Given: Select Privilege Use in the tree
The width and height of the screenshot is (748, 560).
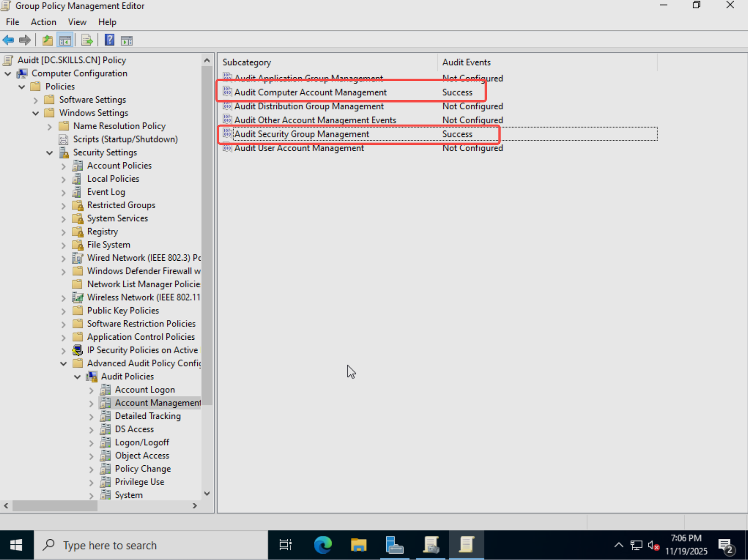Looking at the screenshot, I should tap(139, 482).
